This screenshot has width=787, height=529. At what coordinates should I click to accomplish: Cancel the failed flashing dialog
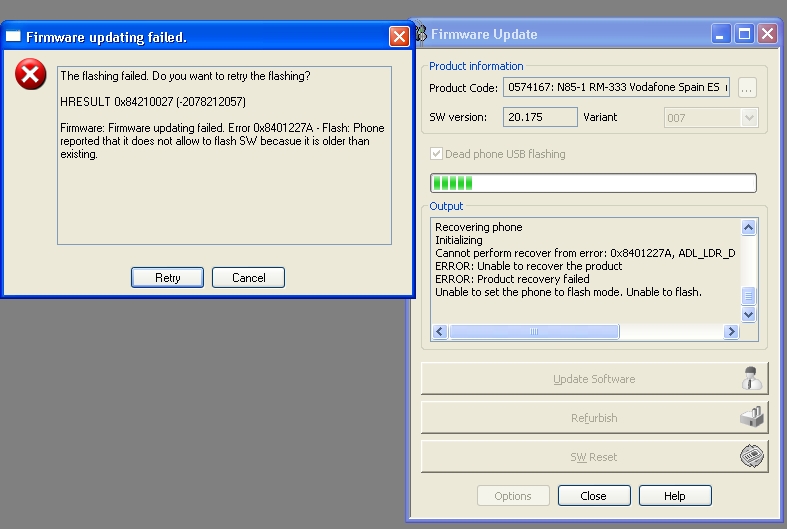[248, 278]
